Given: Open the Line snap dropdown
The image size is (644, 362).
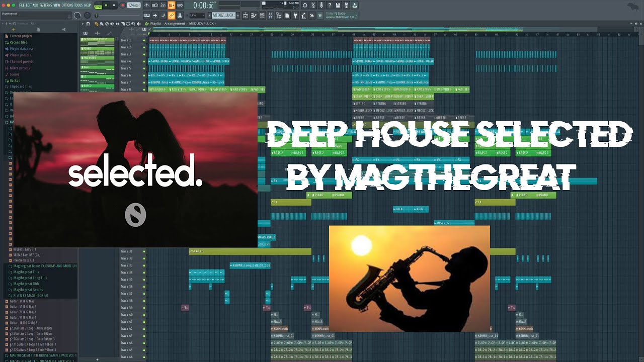Looking at the screenshot, I should (x=197, y=16).
